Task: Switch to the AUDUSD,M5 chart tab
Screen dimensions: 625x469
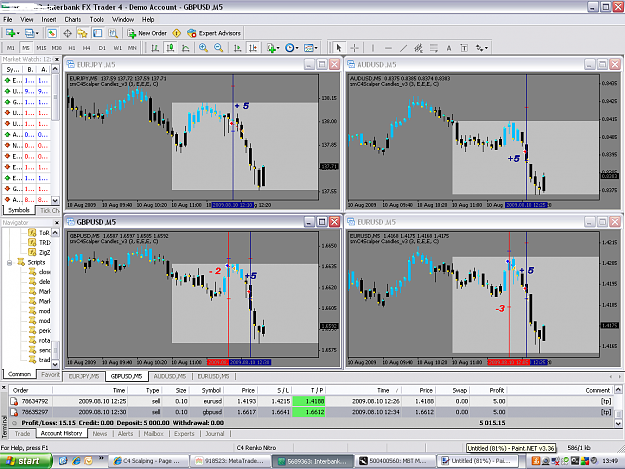Action: 170,376
